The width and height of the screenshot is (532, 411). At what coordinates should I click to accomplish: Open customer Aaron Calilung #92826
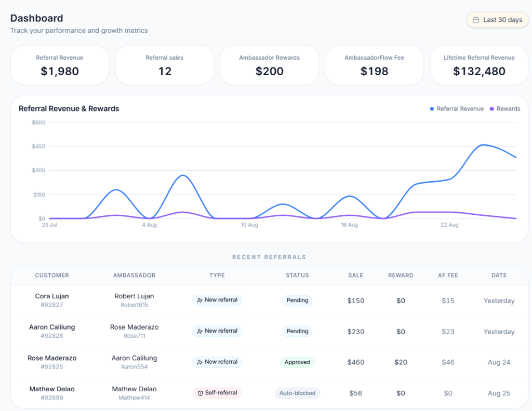click(52, 327)
